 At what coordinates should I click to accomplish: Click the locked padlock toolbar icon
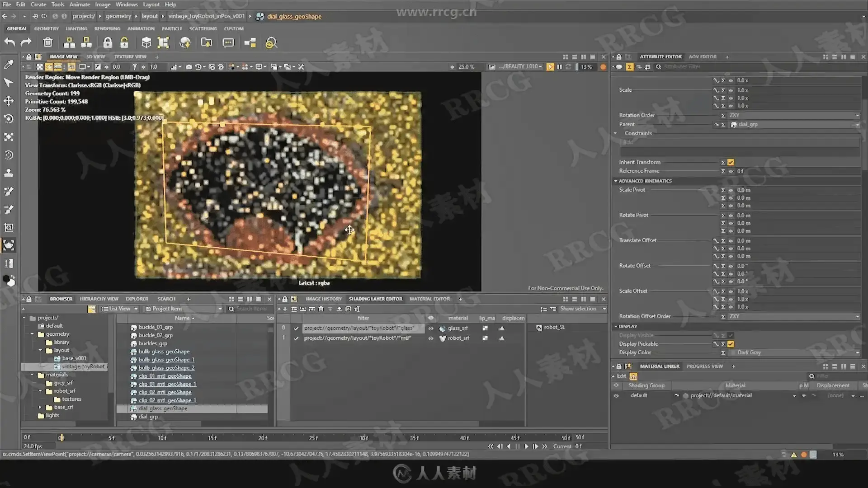point(107,42)
